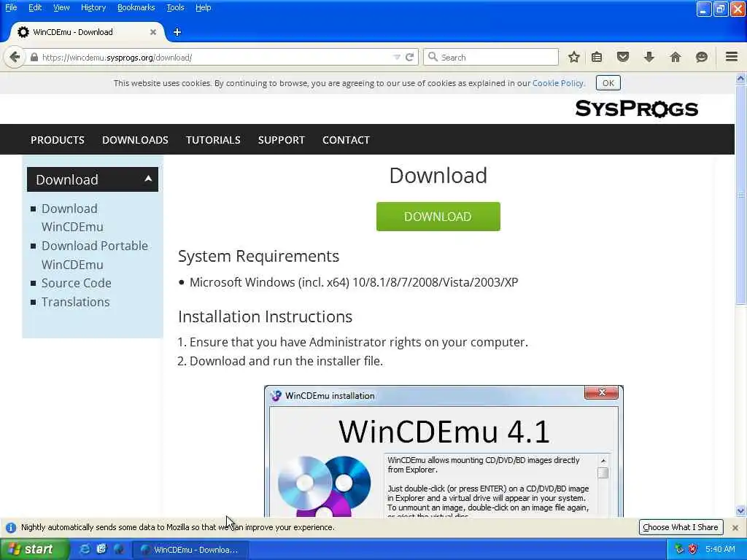Viewport: 747px width, 560px height.
Task: Open URL history dropdown arrow
Action: point(396,58)
